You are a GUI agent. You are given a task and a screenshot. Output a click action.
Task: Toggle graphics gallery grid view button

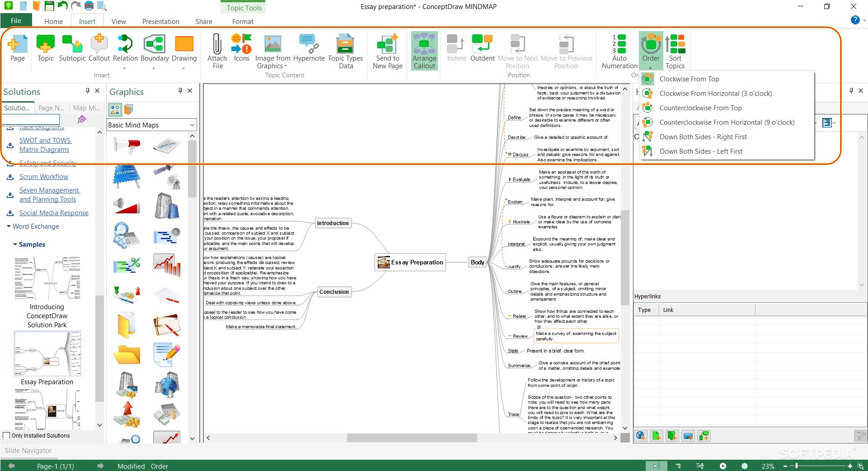[115, 109]
